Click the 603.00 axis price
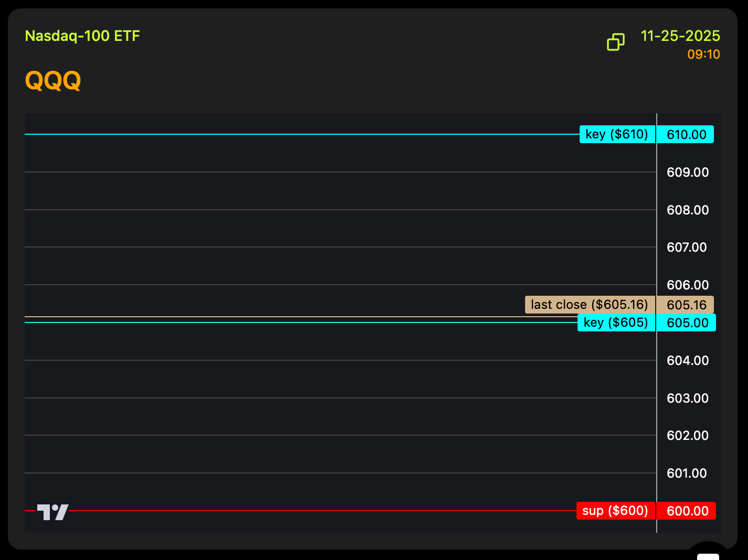Image resolution: width=748 pixels, height=560 pixels. pos(688,399)
